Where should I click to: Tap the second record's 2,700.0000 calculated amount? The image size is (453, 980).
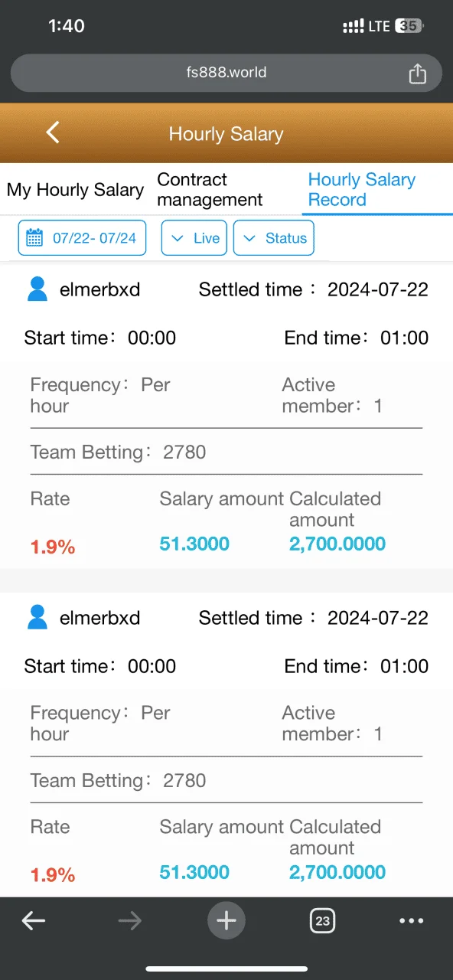tap(337, 872)
